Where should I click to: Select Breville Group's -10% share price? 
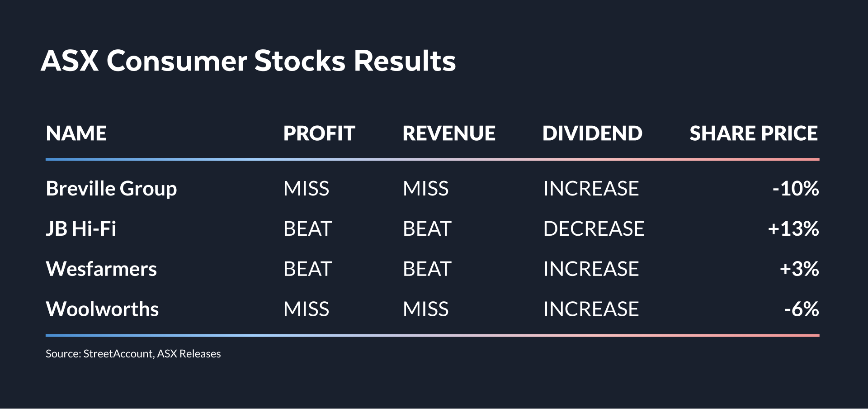pos(795,189)
